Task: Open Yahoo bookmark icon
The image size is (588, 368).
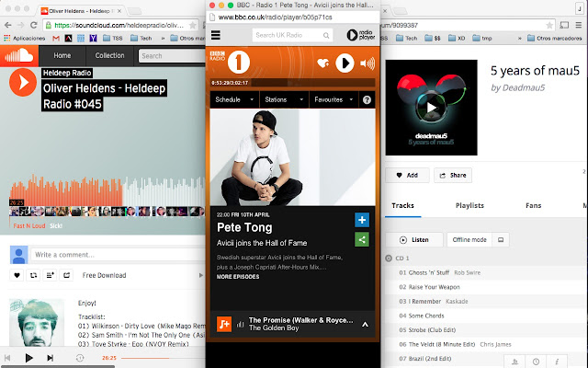Action: coord(93,39)
